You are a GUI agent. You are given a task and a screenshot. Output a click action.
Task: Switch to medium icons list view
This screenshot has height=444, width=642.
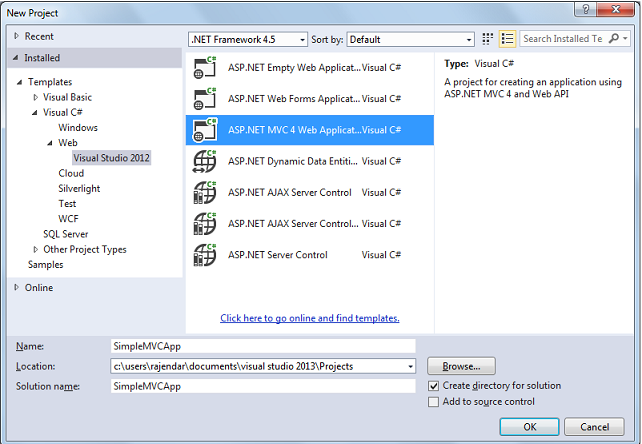pyautogui.click(x=507, y=39)
